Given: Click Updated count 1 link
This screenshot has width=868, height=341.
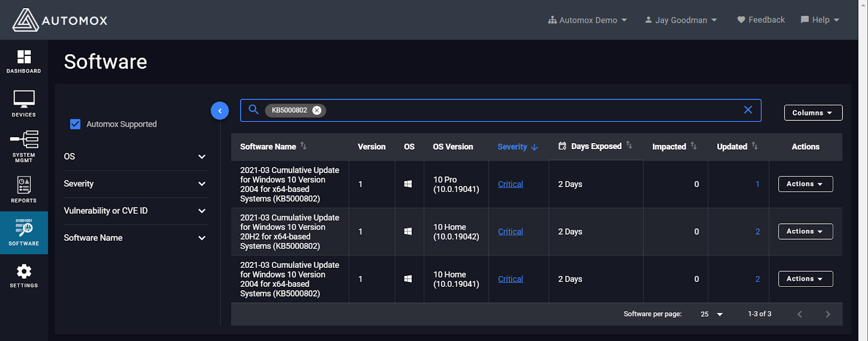Looking at the screenshot, I should 757,184.
